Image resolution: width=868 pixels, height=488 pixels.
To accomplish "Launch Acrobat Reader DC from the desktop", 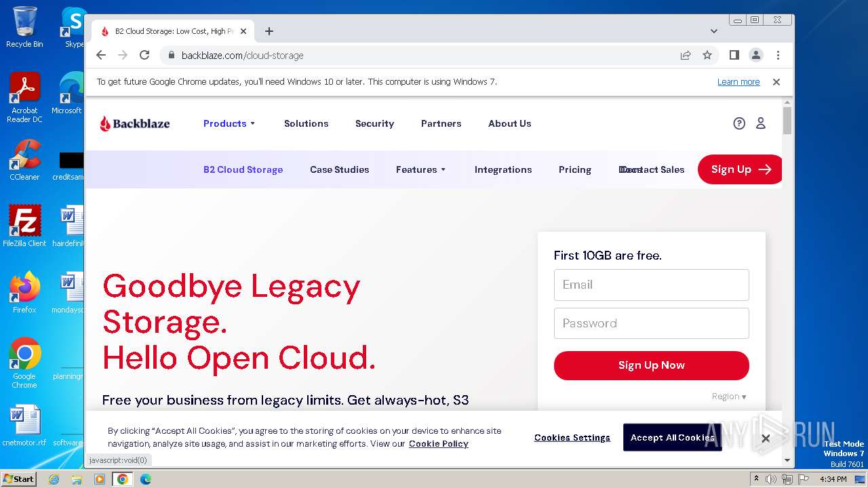I will pos(24,98).
